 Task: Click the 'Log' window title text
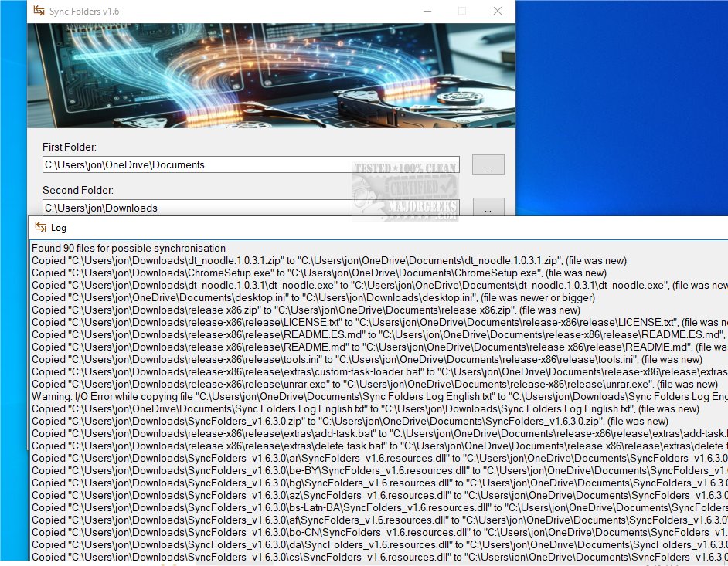(59, 228)
